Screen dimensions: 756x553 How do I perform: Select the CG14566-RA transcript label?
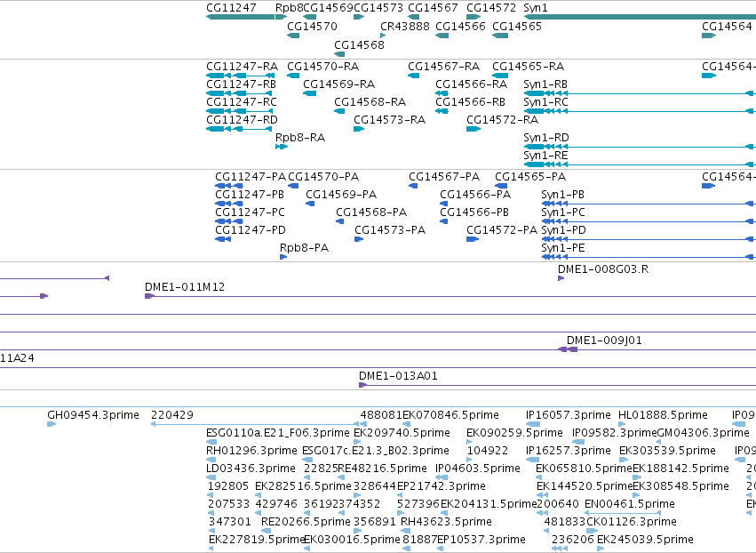(471, 84)
